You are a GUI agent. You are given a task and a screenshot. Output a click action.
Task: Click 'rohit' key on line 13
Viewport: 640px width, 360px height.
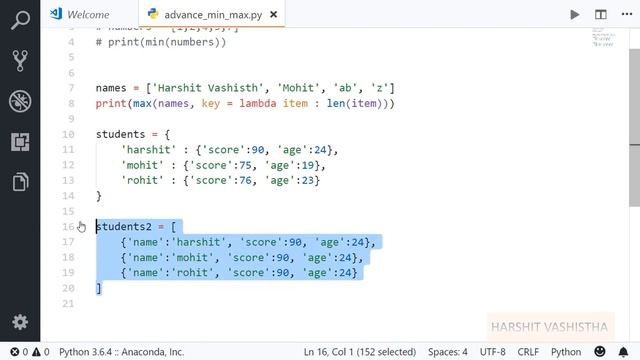pos(142,180)
